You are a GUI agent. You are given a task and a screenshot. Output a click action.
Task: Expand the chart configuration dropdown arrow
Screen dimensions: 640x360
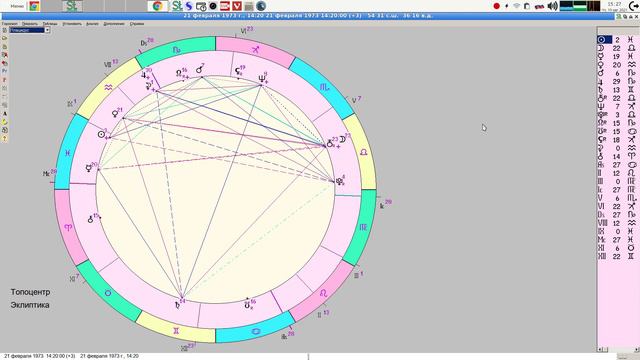point(47,30)
